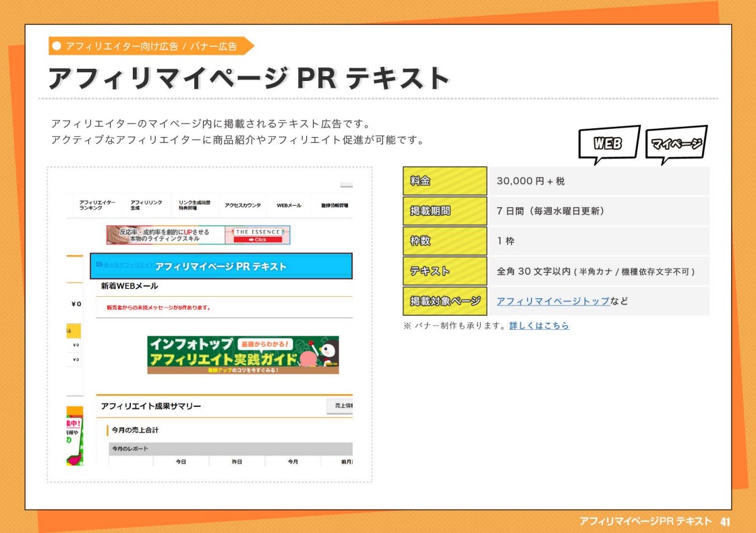Image resolution: width=756 pixels, height=533 pixels.
Task: Click the マイページ speech bubble badge
Action: tap(676, 143)
